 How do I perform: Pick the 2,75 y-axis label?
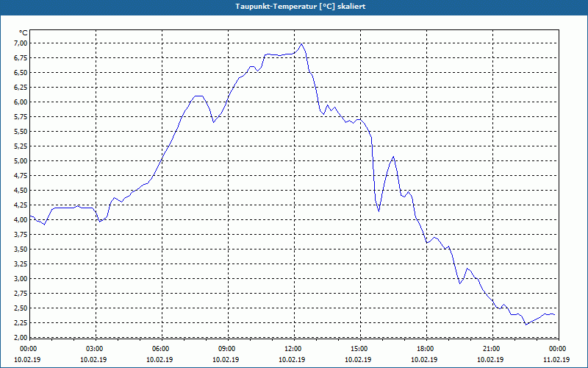21,294
